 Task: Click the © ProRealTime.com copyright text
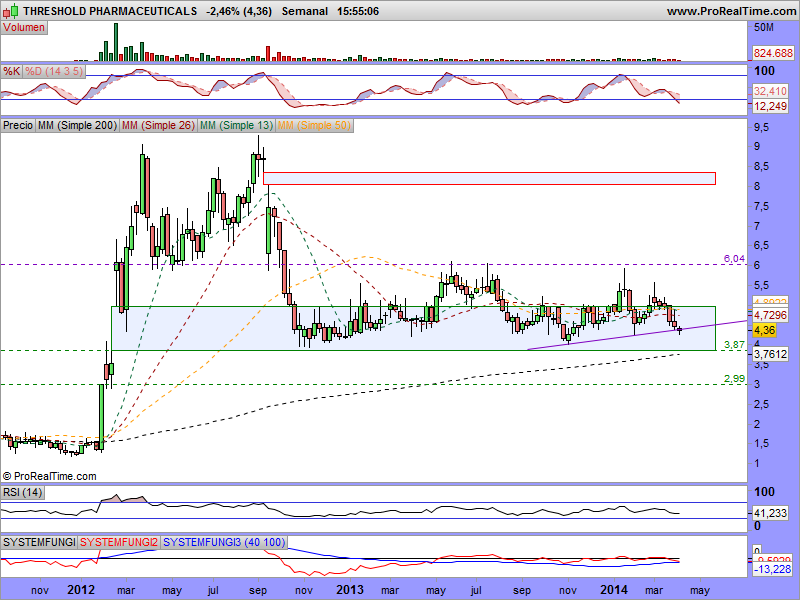[49, 477]
